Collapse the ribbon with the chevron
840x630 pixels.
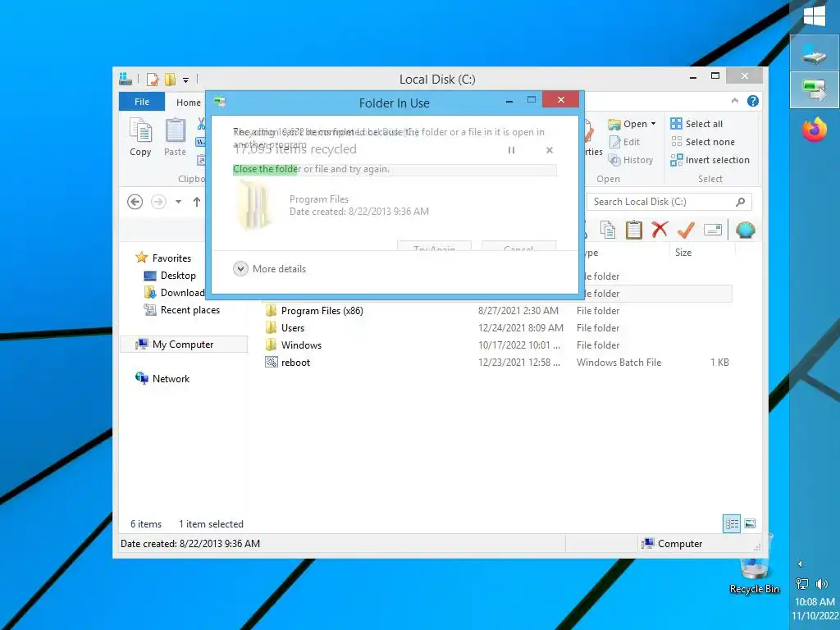coord(734,101)
